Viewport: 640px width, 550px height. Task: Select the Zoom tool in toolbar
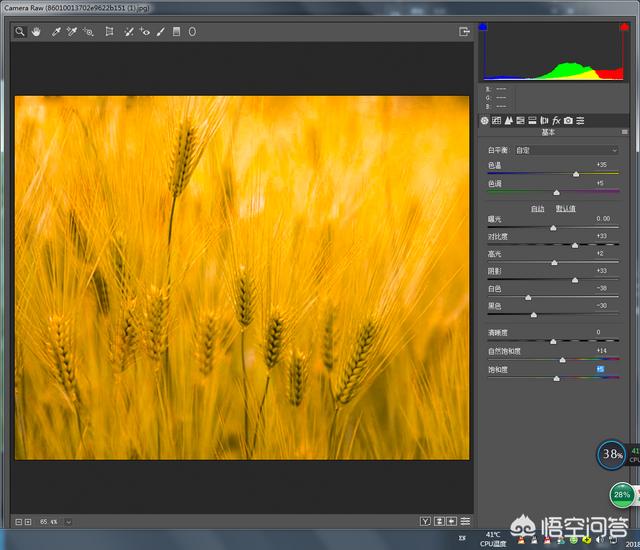pos(19,32)
